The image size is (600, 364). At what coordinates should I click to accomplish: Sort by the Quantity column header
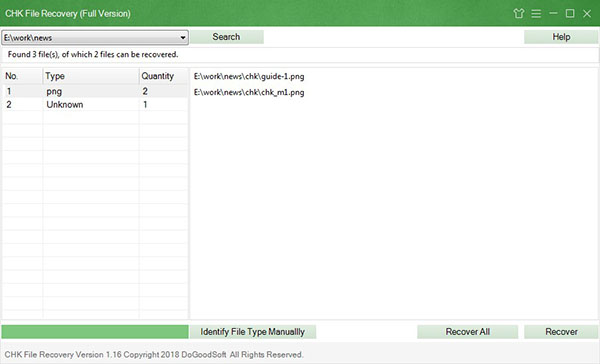(163, 76)
